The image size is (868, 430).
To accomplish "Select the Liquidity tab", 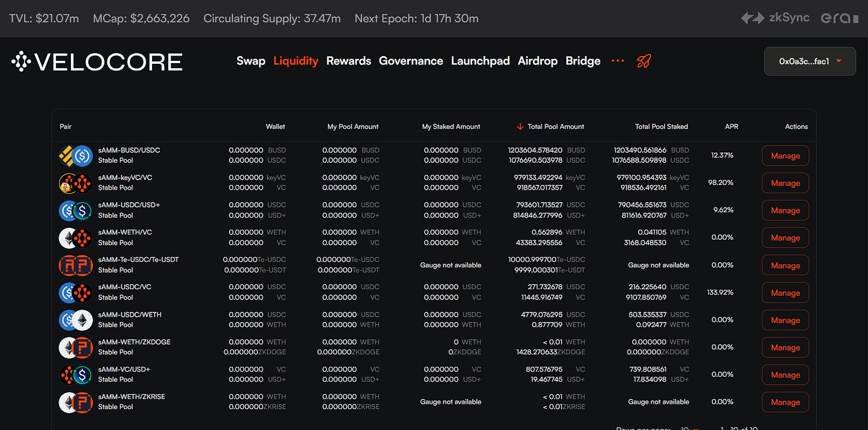I will [296, 61].
